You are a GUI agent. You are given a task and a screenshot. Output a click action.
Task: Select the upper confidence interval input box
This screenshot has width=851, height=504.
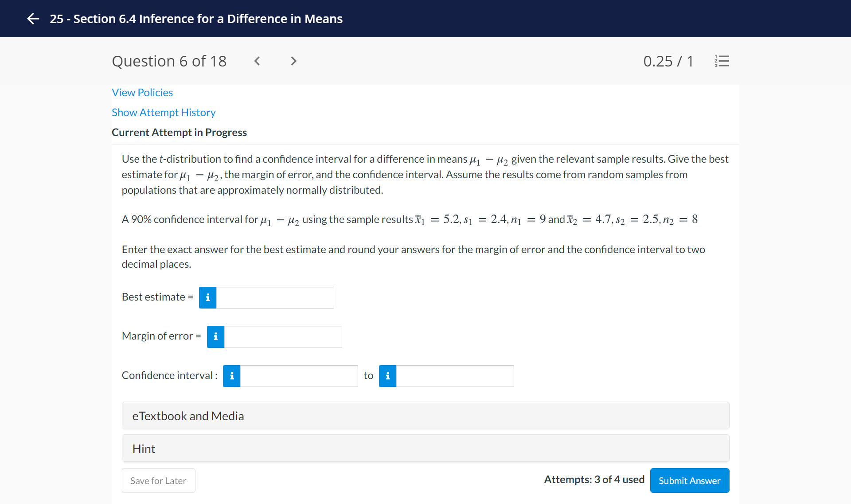point(454,376)
